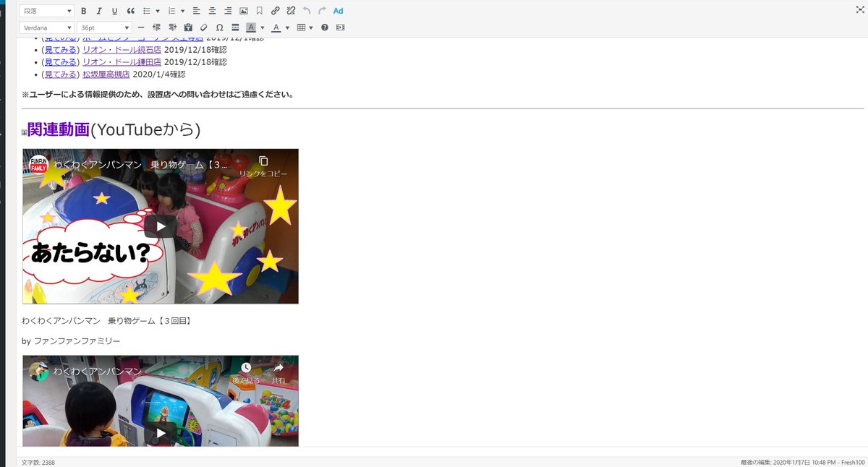Insert a blockquote
868x467 pixels.
(130, 11)
